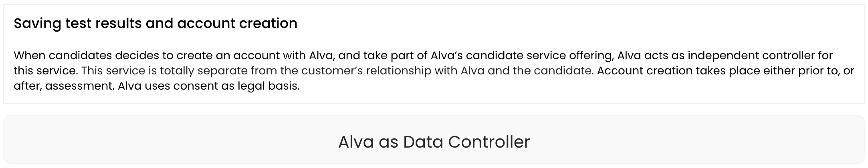The image size is (868, 168).
Task: Expand the "Alva as Data Controller" section
Action: pyautogui.click(x=434, y=142)
